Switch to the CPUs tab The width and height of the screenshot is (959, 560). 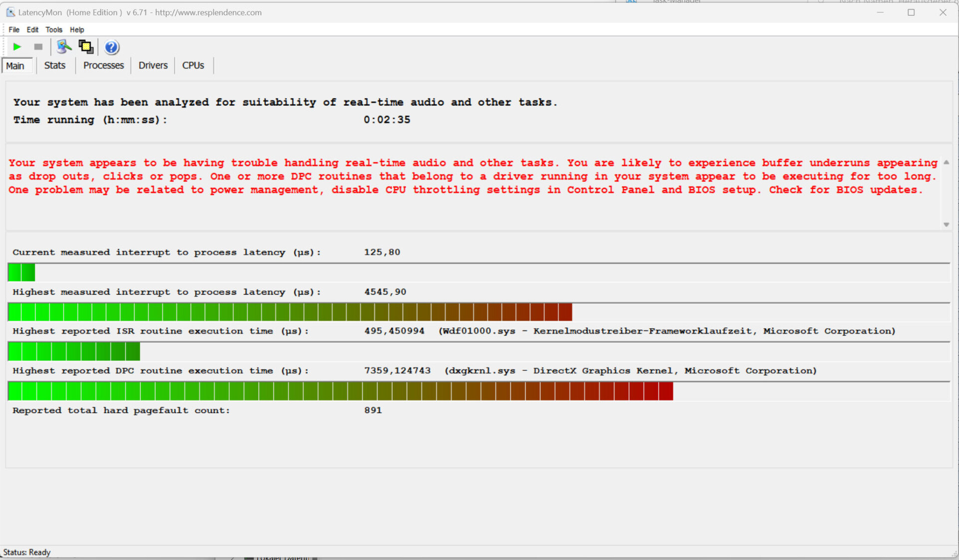pos(193,65)
